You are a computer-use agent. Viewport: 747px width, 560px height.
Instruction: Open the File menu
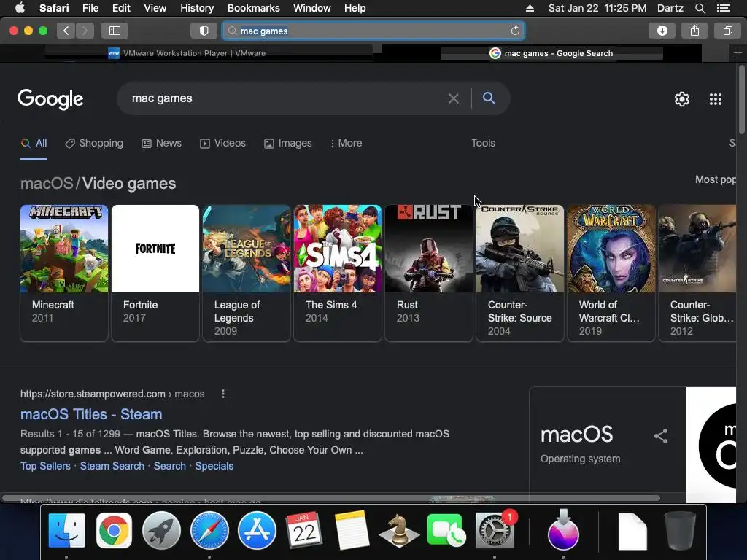(90, 8)
